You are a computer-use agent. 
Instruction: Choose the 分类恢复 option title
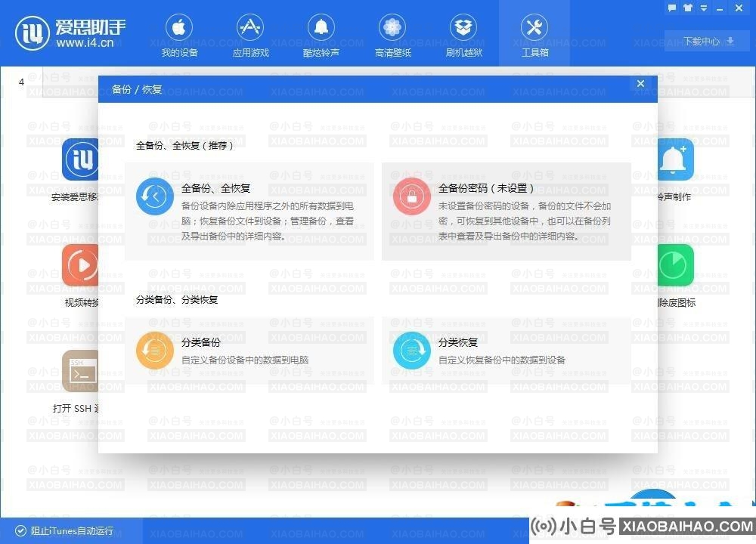click(x=458, y=342)
